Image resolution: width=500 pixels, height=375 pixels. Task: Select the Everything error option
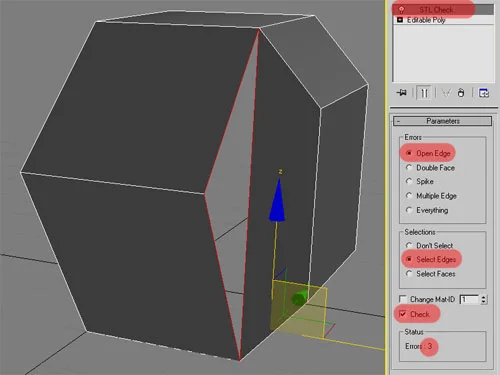[x=409, y=210]
